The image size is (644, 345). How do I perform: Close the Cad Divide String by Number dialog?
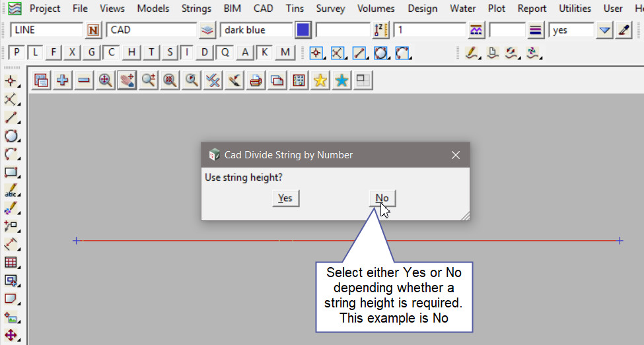point(456,155)
